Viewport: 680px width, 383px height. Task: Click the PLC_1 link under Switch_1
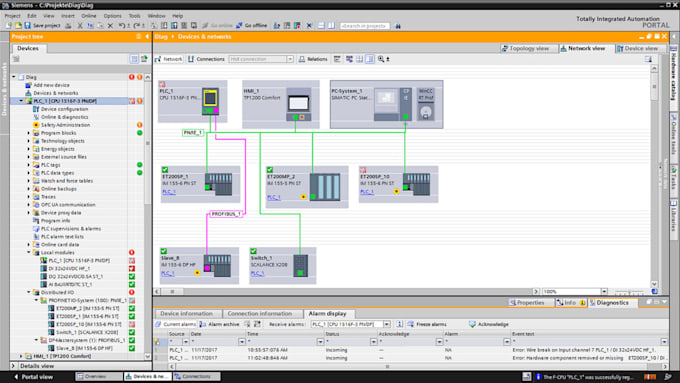click(x=257, y=273)
